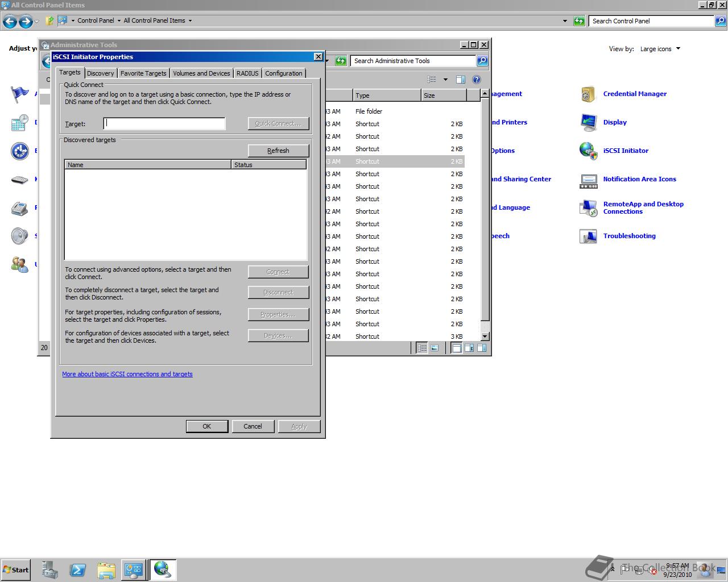
Task: Open Server Manager from the taskbar
Action: 50,570
